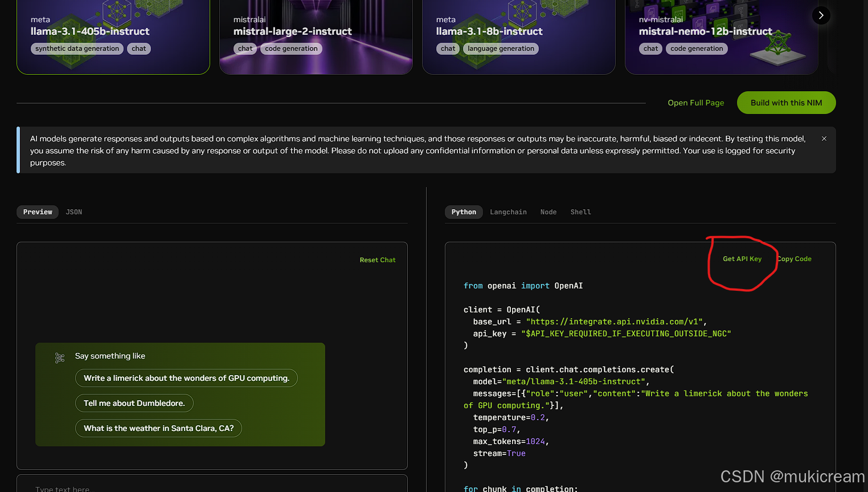Select the Python code tab
This screenshot has width=868, height=492.
[x=464, y=212]
